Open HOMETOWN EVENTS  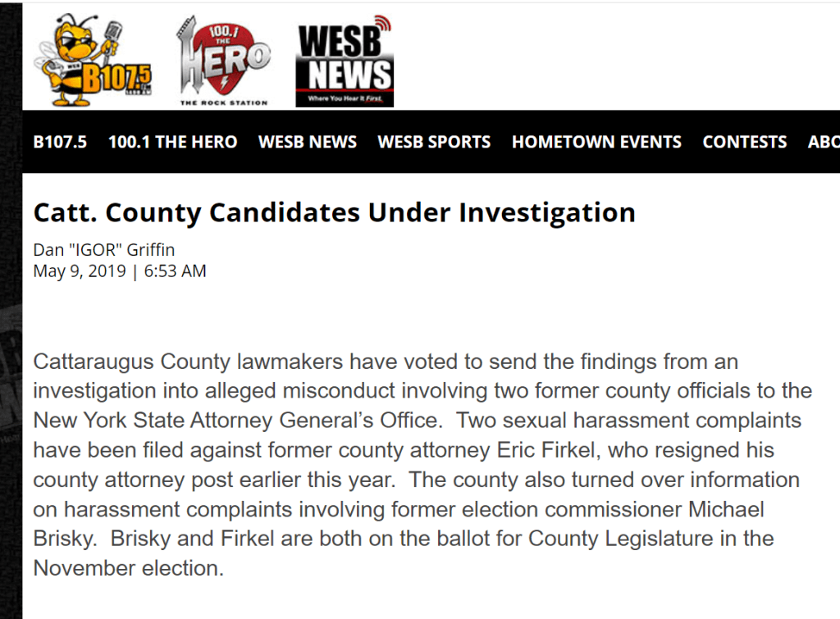596,142
